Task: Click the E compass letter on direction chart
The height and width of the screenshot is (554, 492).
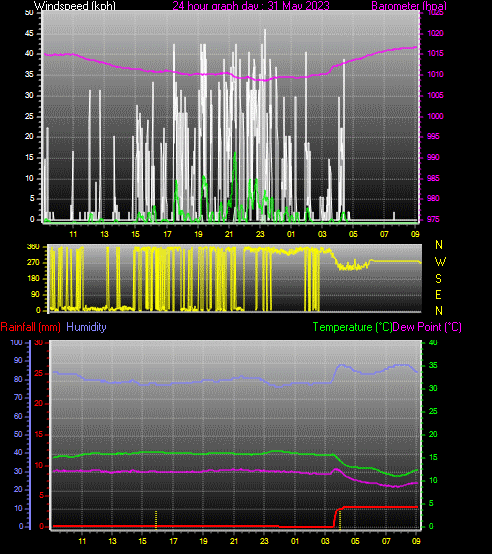Action: 438,295
